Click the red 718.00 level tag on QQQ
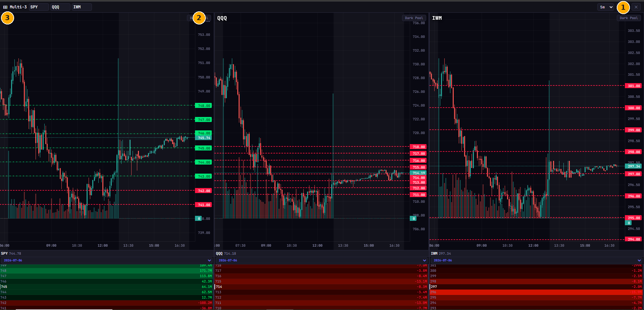The width and height of the screenshot is (644, 310). (x=418, y=147)
